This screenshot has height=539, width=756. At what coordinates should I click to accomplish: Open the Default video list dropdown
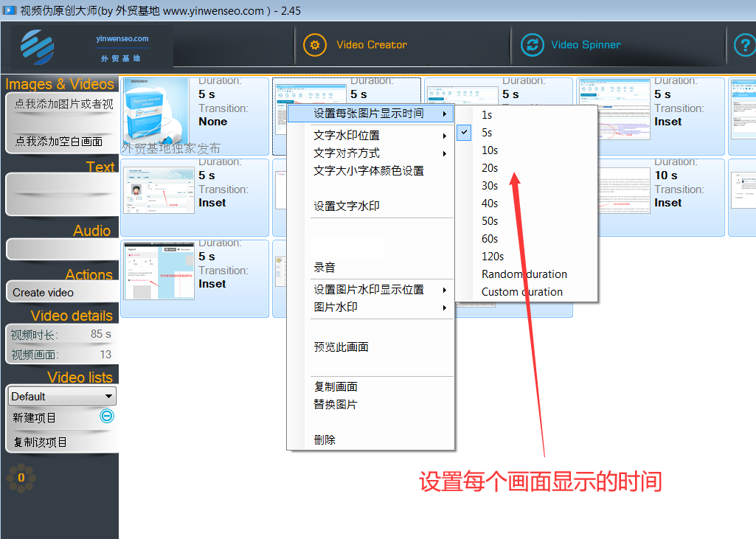[x=62, y=397]
